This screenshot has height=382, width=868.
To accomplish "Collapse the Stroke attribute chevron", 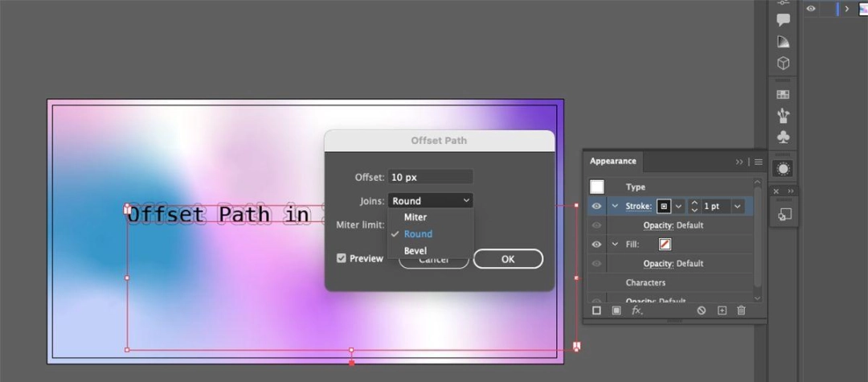I will click(615, 206).
